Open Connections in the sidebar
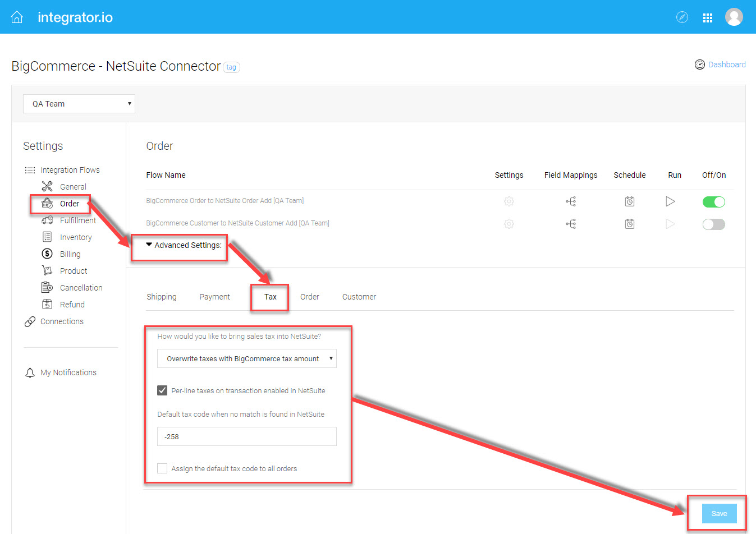Viewport: 756px width, 534px height. click(x=62, y=321)
